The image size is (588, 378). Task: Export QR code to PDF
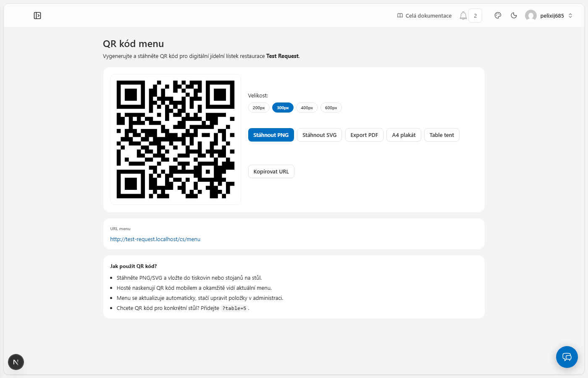364,135
